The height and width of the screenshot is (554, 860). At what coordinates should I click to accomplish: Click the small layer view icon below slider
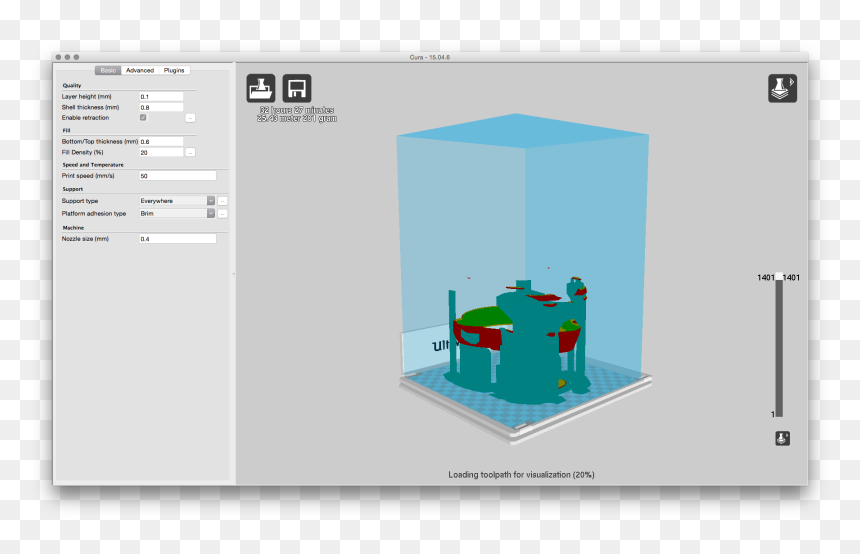click(782, 438)
